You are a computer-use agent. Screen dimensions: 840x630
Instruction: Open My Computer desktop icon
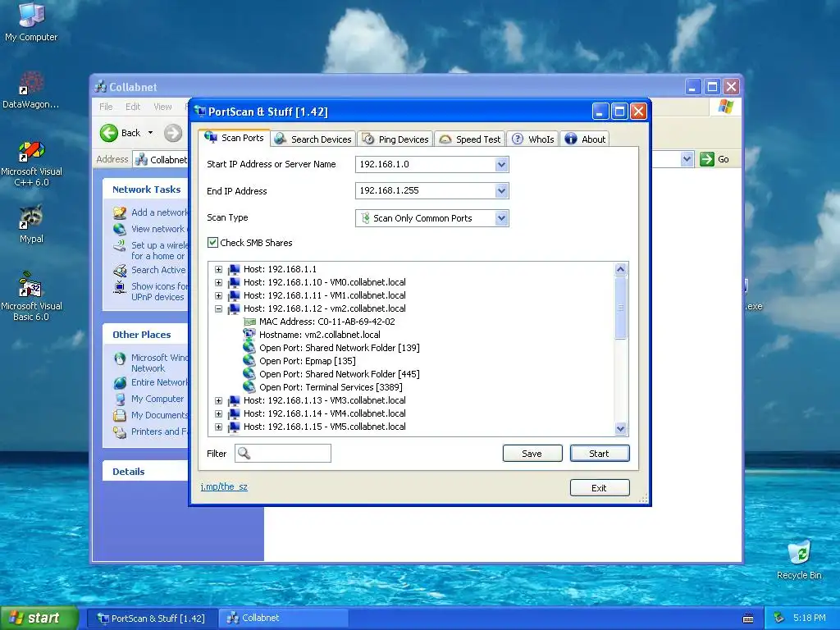pos(31,21)
